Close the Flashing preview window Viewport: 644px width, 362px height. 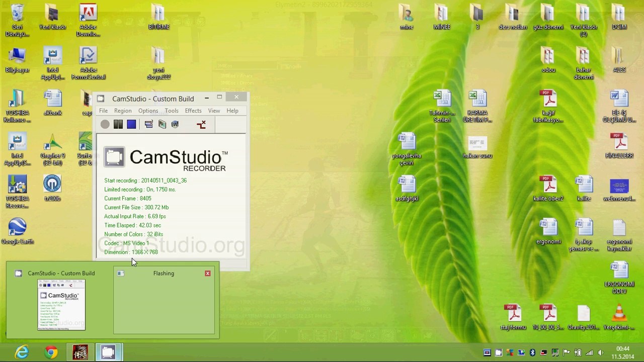(x=208, y=273)
